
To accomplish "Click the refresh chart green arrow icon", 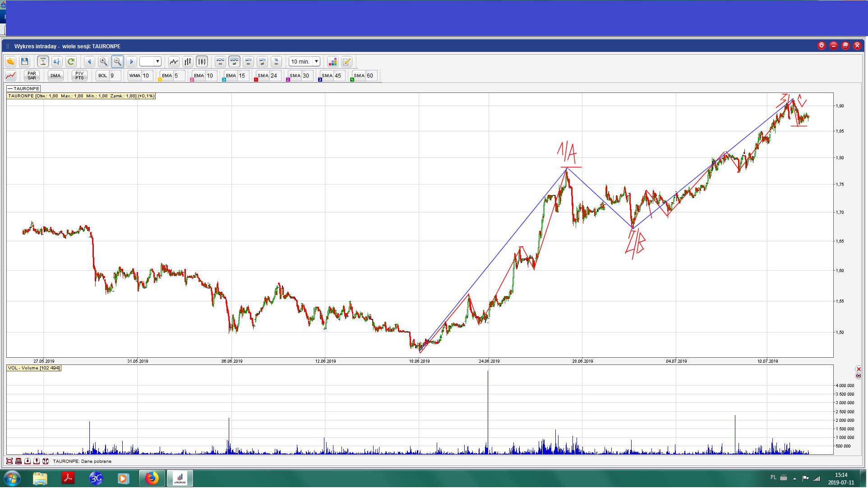I will pos(71,62).
